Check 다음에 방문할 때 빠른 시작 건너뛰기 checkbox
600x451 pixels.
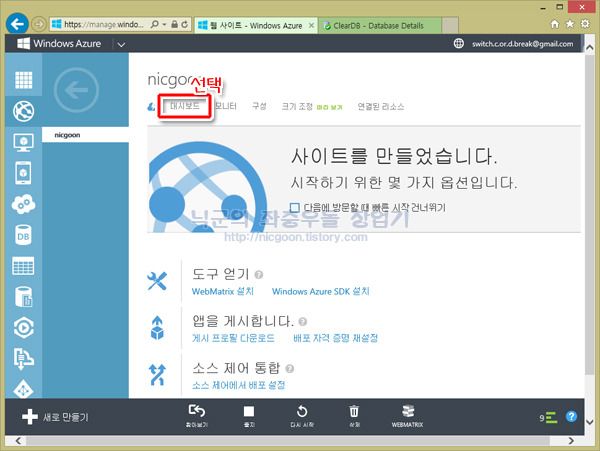tap(295, 208)
